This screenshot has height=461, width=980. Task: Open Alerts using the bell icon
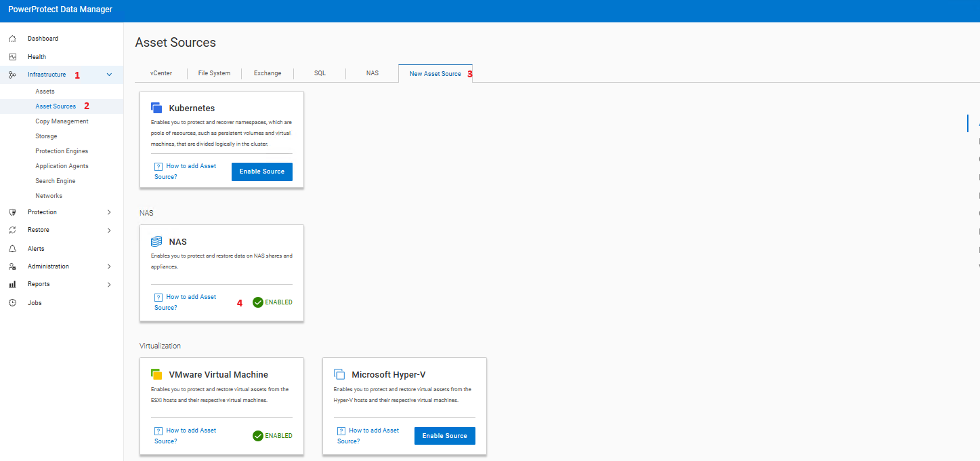tap(12, 248)
